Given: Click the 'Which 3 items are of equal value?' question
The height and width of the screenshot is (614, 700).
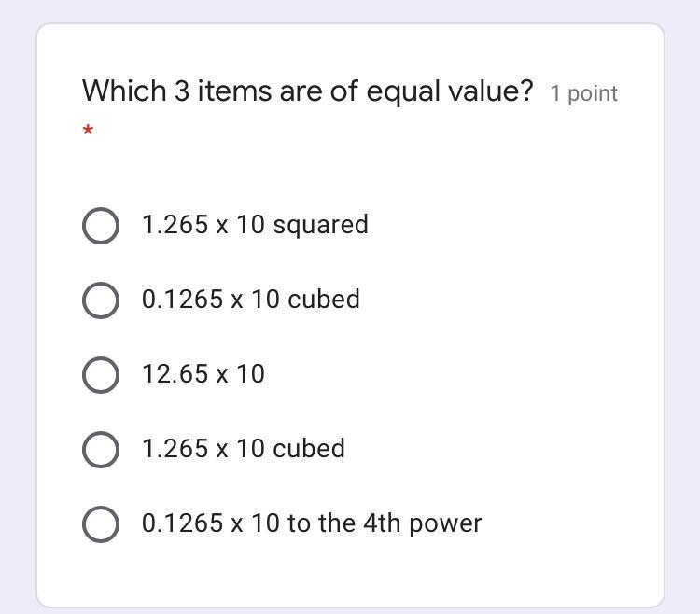Looking at the screenshot, I should (x=307, y=91).
